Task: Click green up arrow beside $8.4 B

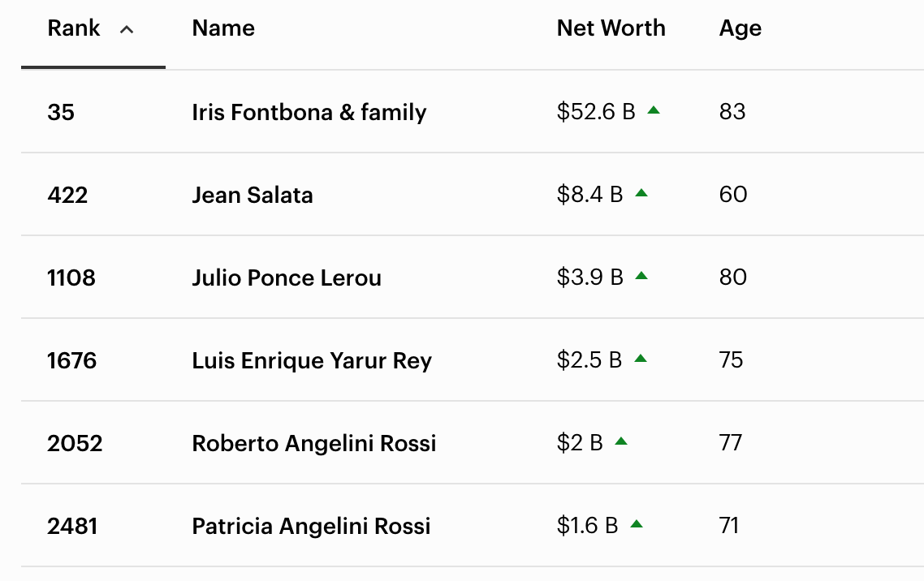Action: [x=641, y=193]
